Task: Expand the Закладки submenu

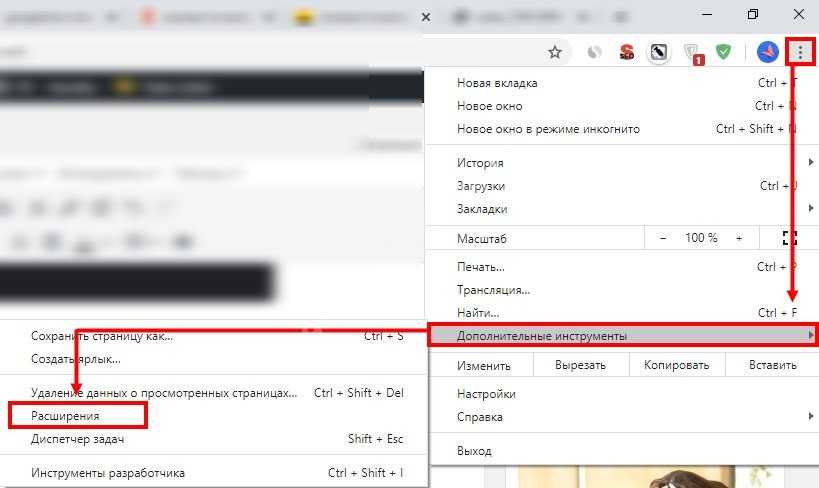Action: pyautogui.click(x=482, y=209)
